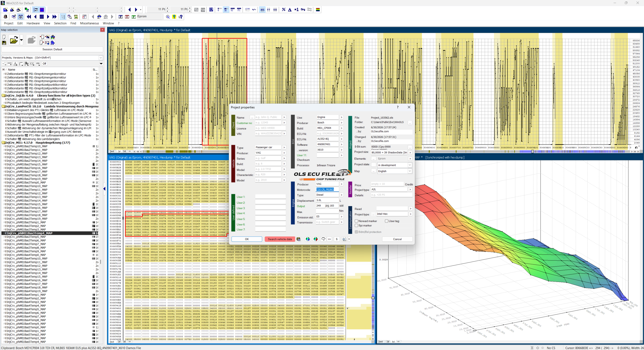Viewport: 644px width, 350px height.
Task: Click the globe download icon in dialog
Action: (308, 239)
